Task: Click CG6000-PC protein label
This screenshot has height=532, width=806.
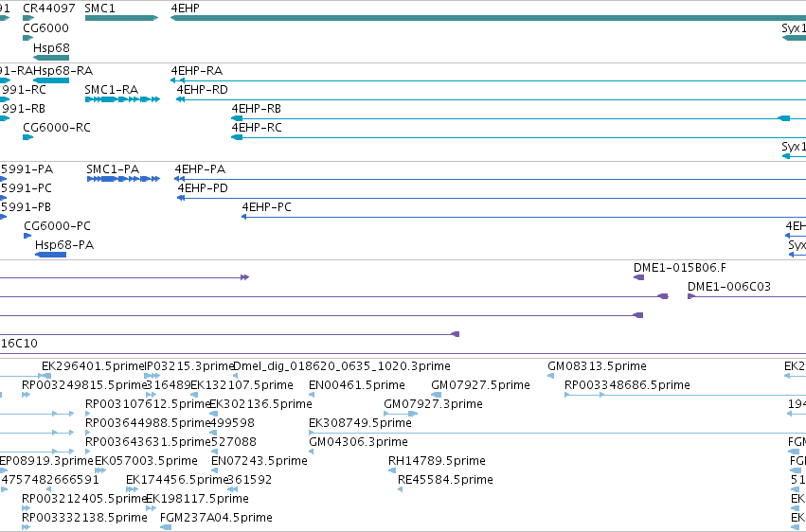Action: [x=57, y=226]
